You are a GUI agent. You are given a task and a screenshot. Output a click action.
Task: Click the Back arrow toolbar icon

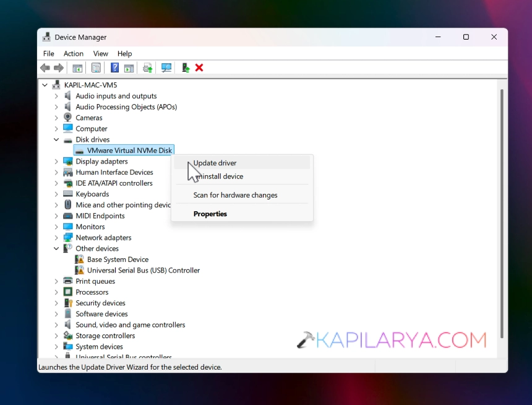coord(45,68)
